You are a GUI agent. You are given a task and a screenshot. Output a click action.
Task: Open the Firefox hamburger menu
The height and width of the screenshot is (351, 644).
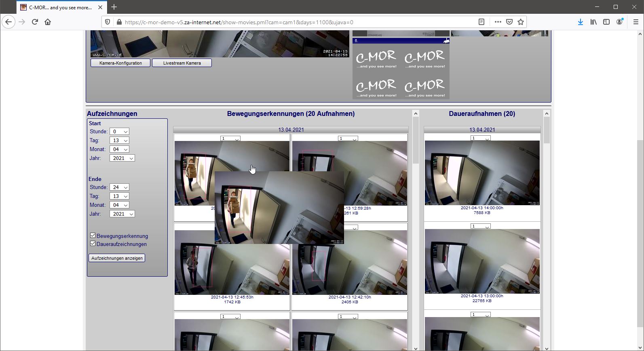coord(636,22)
